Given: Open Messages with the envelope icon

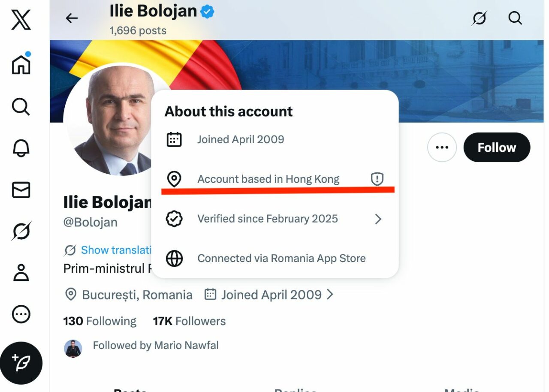Looking at the screenshot, I should point(21,189).
